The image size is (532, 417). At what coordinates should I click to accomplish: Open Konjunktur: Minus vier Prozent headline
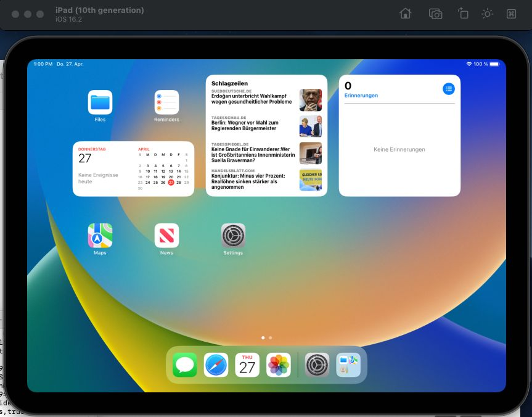click(x=248, y=181)
